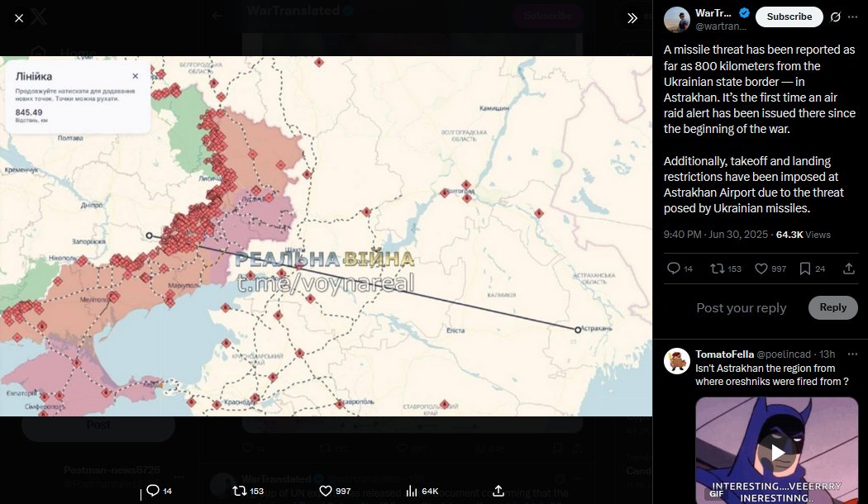This screenshot has width=868, height=504.
Task: Subscribe to WarTranslated in side panel
Action: 789,17
